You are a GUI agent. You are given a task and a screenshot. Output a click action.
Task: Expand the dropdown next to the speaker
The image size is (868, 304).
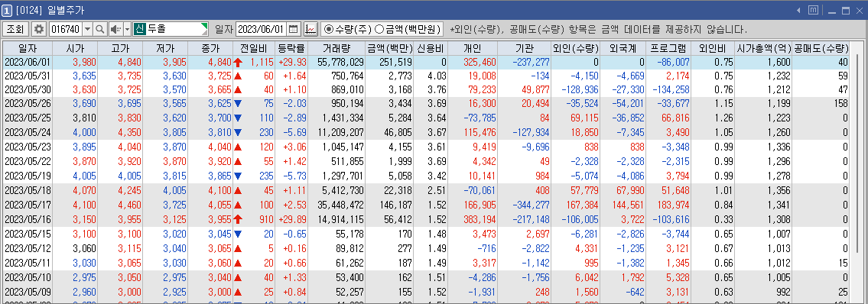point(127,29)
